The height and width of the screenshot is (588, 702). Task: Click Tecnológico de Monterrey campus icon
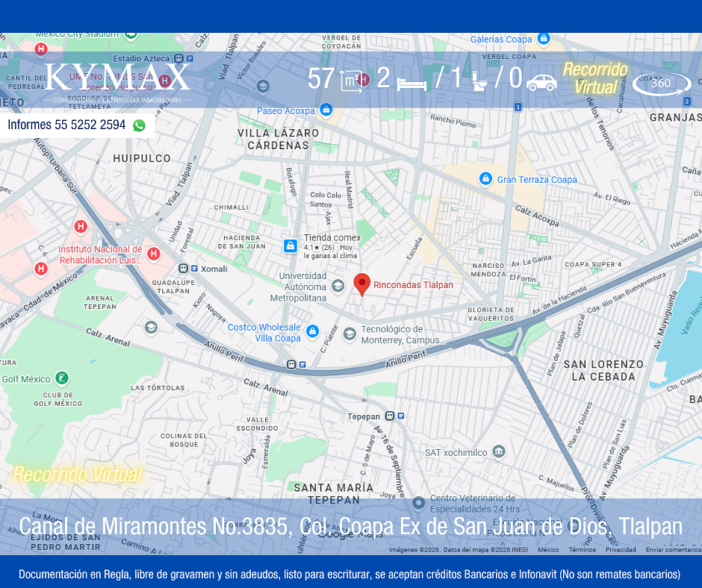(350, 334)
